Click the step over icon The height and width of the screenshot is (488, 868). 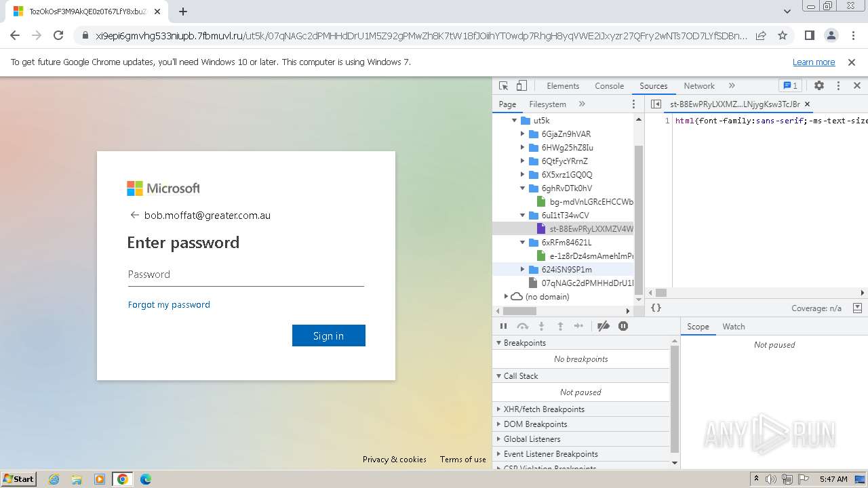[522, 326]
